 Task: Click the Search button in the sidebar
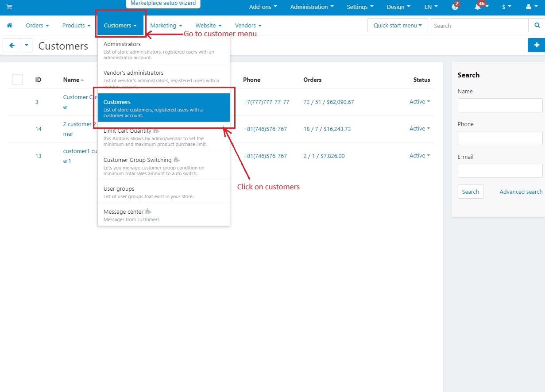[470, 192]
